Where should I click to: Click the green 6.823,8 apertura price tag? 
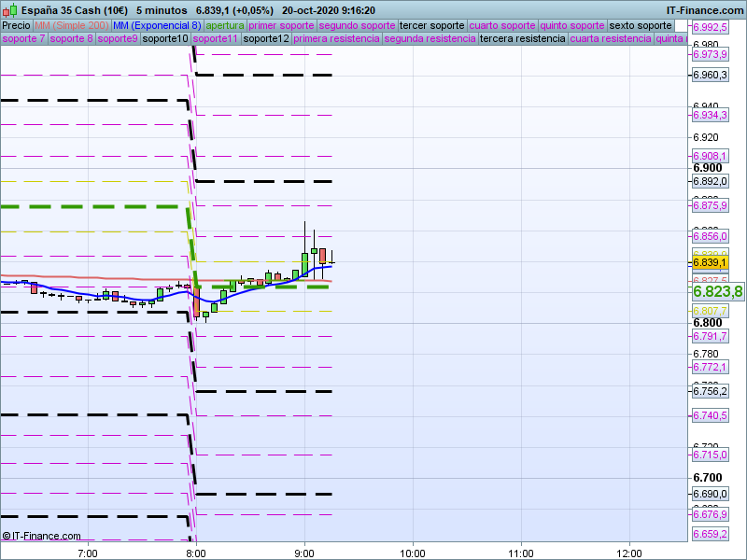point(717,291)
